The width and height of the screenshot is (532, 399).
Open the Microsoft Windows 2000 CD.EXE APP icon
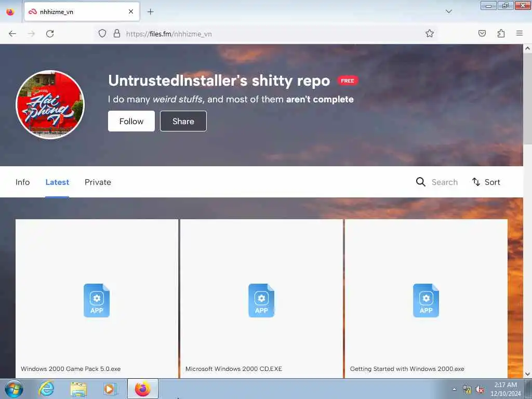click(261, 301)
